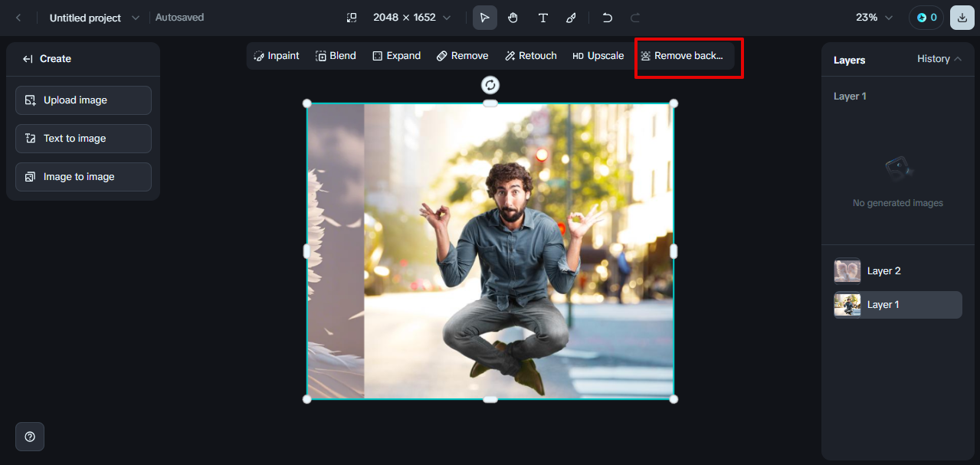Select the Retouch tool
The image size is (980, 465).
531,56
